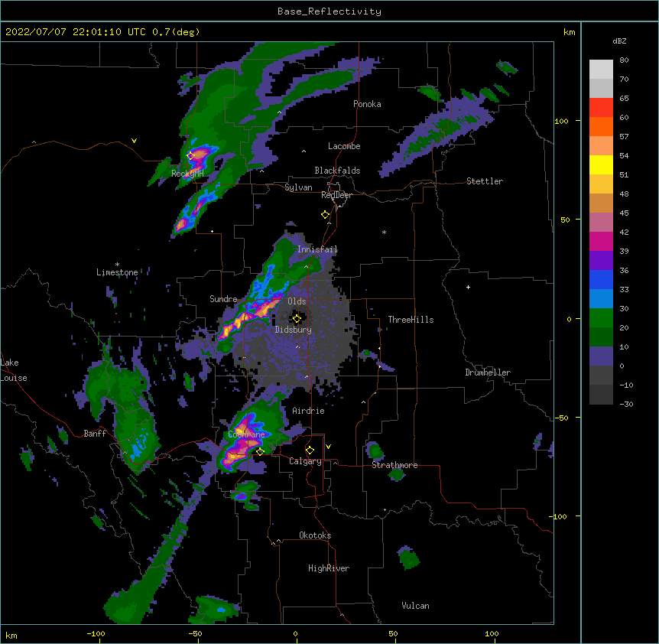
Task: Click the Stettler town label
Action: pyautogui.click(x=484, y=181)
